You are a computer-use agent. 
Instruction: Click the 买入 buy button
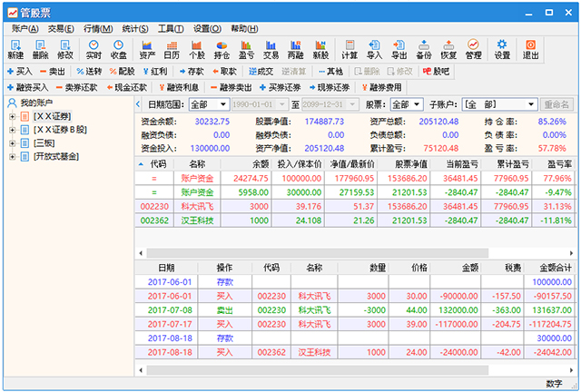coord(20,71)
